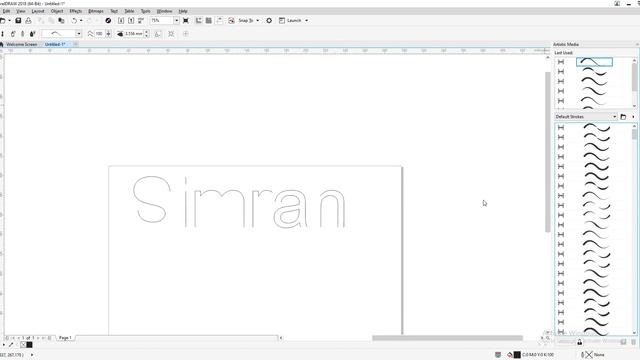Click the no-color swatch in document palette
This screenshot has width=640, height=360.
coord(22,345)
